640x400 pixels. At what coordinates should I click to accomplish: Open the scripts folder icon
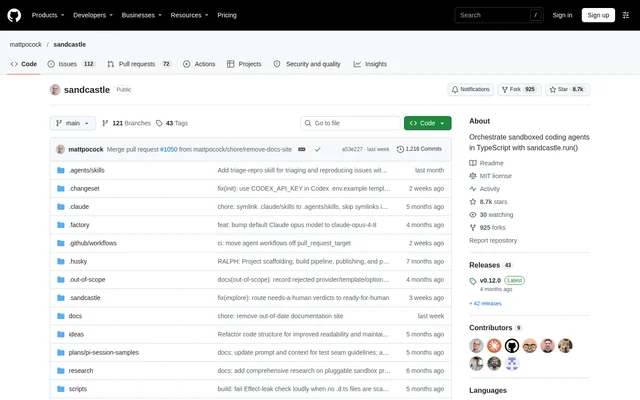61,389
